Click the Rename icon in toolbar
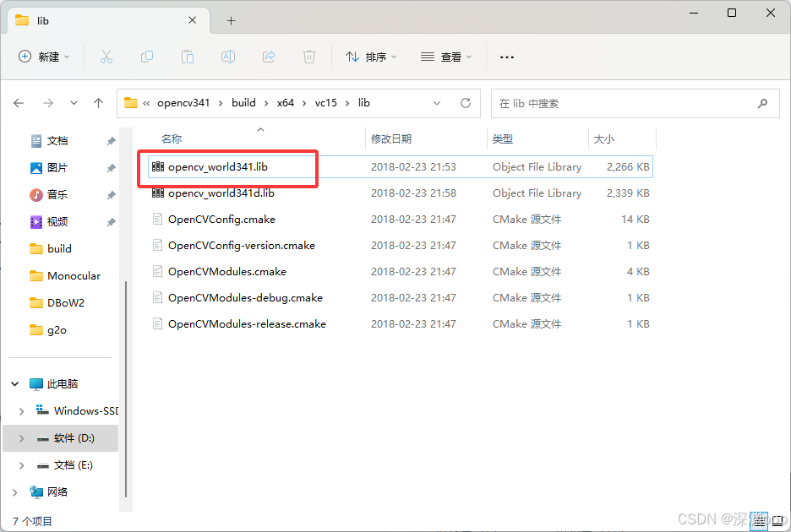 [x=228, y=57]
